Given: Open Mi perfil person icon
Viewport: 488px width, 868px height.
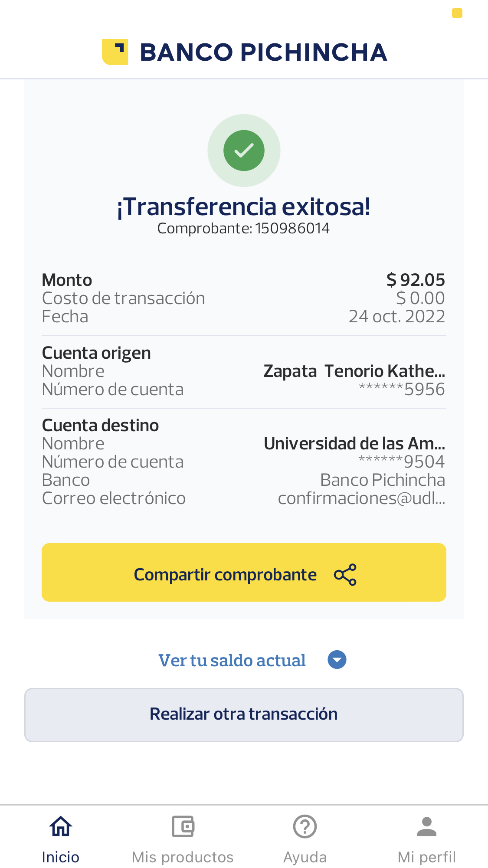Looking at the screenshot, I should coord(427,826).
